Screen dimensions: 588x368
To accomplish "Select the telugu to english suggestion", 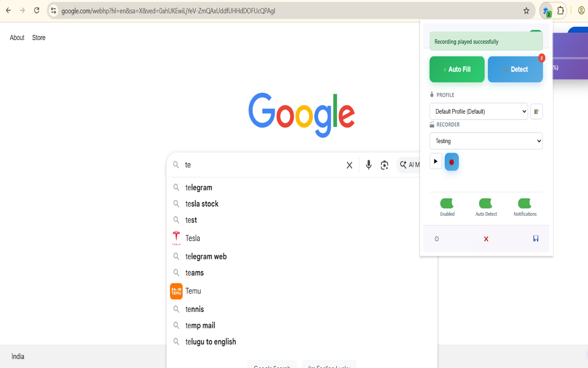I will pyautogui.click(x=211, y=342).
